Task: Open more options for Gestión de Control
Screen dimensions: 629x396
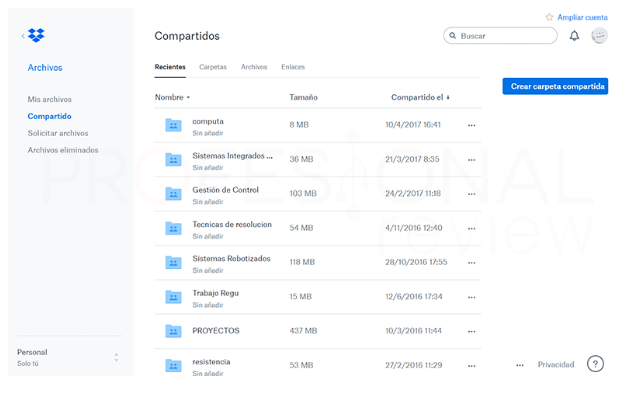Action: click(x=471, y=194)
